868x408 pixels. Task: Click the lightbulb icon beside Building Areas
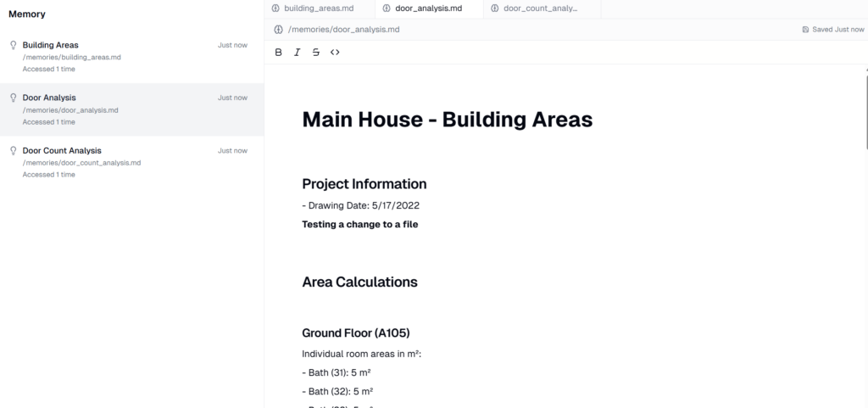point(13,45)
